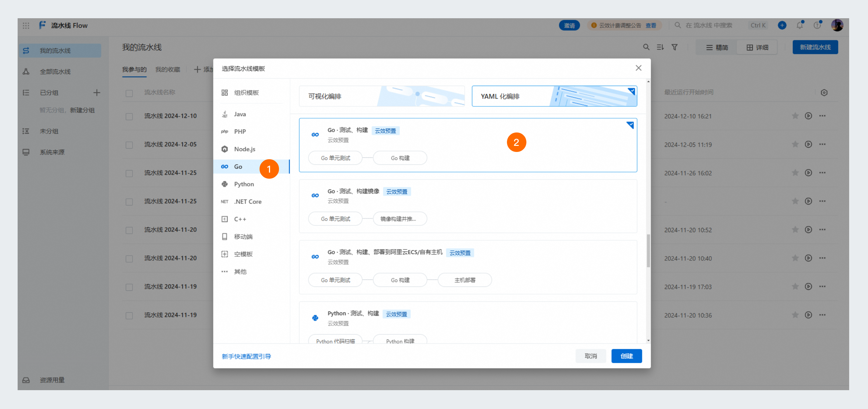Star the pipeline run 2024-12-05 11:19

coord(795,145)
